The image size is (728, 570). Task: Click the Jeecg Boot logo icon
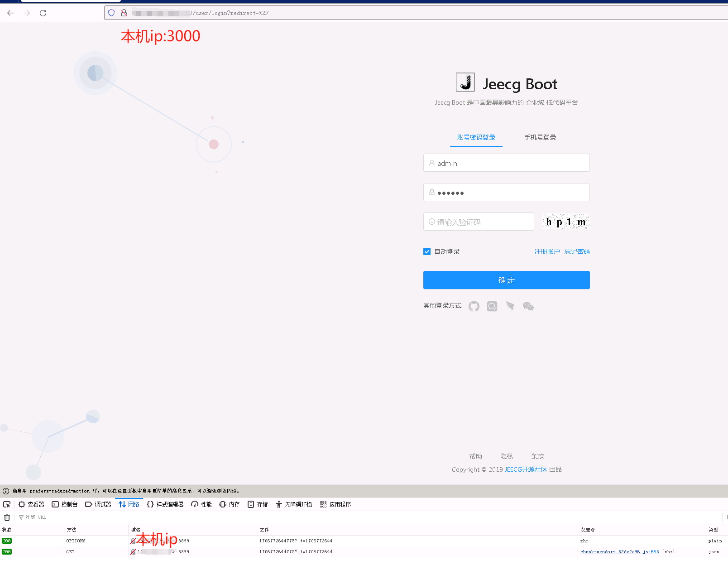465,82
